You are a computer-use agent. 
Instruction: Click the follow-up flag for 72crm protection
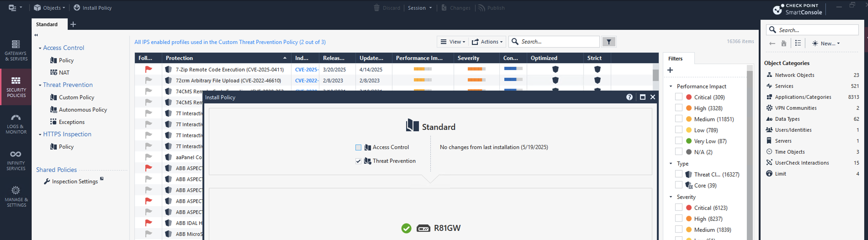pos(148,80)
